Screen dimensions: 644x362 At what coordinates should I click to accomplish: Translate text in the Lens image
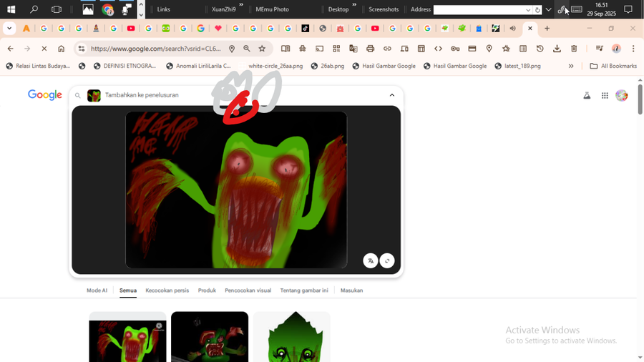pyautogui.click(x=371, y=260)
